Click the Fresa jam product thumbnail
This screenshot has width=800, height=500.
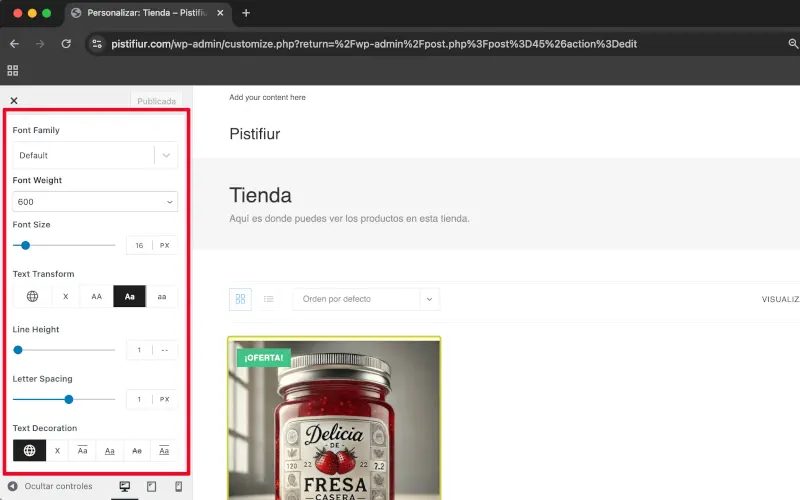click(x=334, y=418)
